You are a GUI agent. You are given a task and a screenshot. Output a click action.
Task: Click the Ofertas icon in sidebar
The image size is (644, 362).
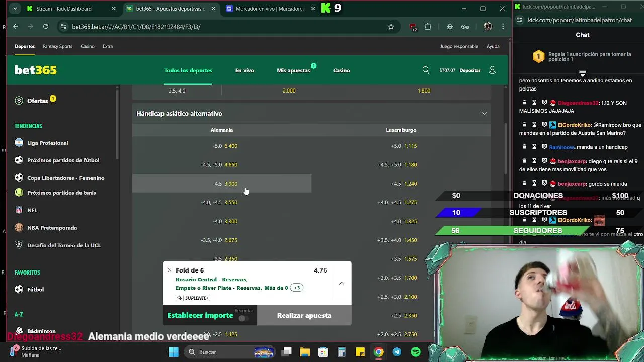click(19, 101)
